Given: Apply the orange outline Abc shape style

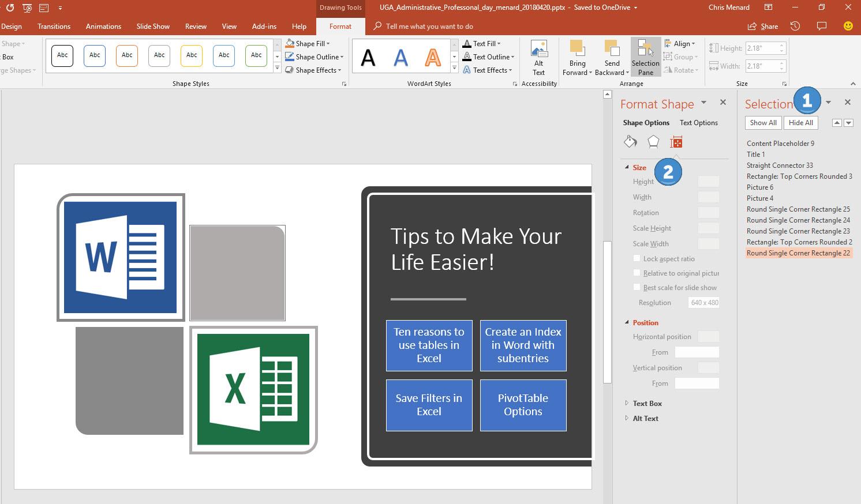Looking at the screenshot, I should click(126, 55).
